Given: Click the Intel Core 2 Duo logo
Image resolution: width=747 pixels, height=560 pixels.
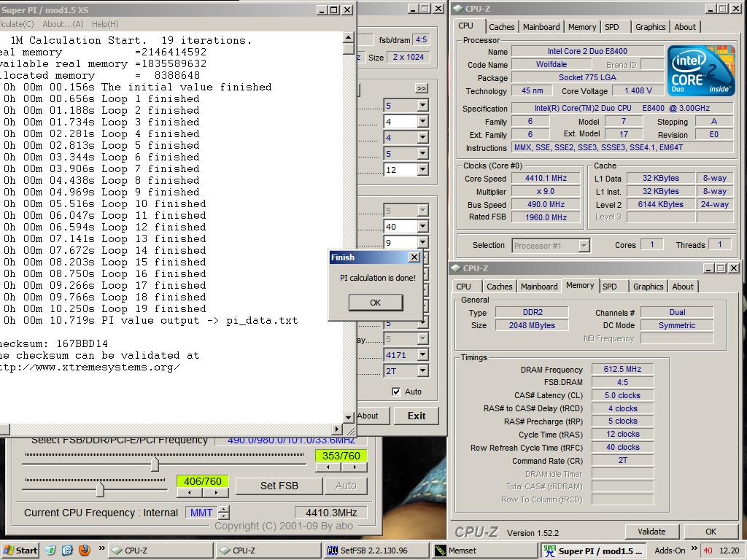Looking at the screenshot, I should (x=701, y=71).
